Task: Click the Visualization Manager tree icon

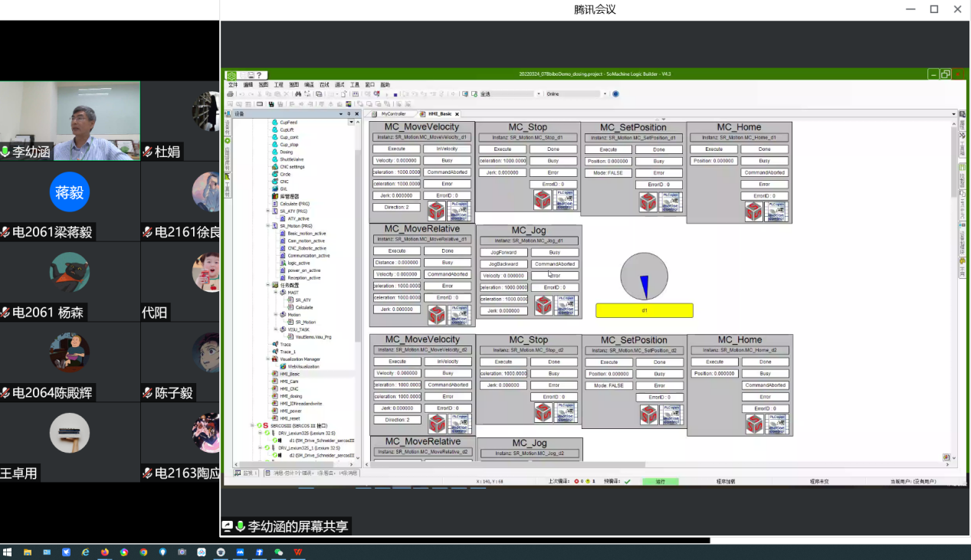Action: point(274,359)
